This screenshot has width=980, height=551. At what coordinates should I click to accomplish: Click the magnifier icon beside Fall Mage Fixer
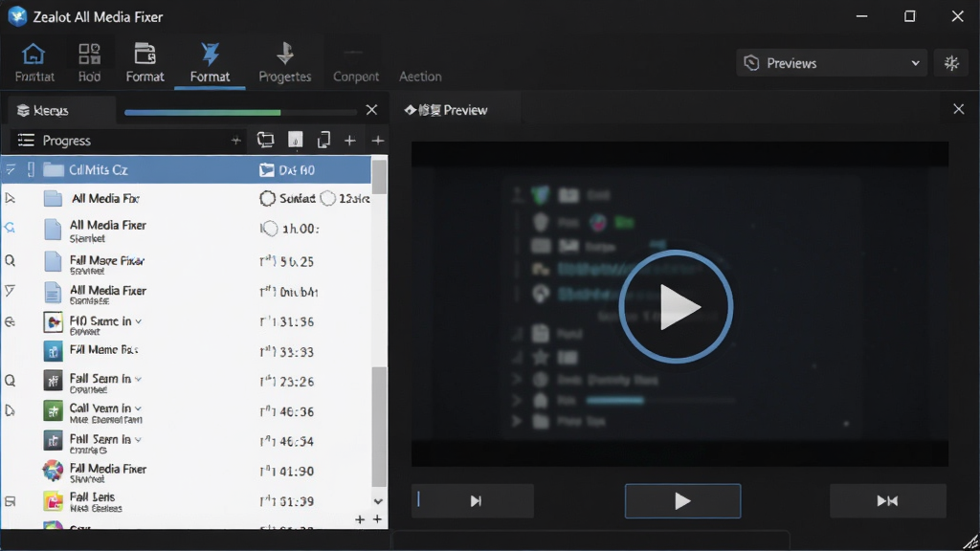10,260
